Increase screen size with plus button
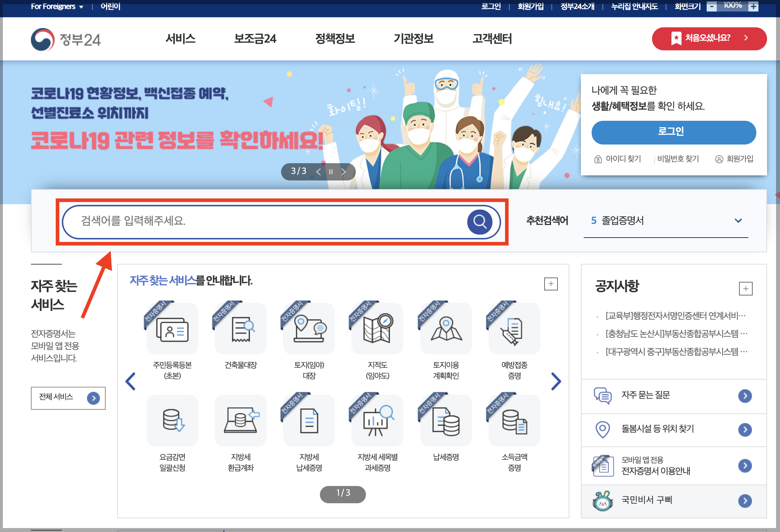This screenshot has width=780, height=532. (x=753, y=6)
